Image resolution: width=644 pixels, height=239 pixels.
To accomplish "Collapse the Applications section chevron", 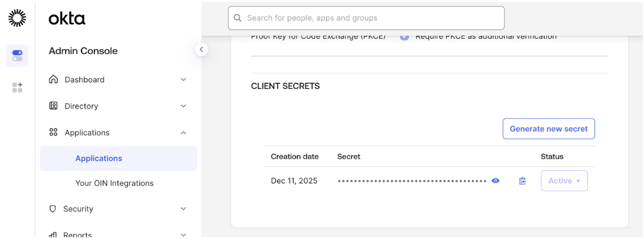I will tap(183, 133).
